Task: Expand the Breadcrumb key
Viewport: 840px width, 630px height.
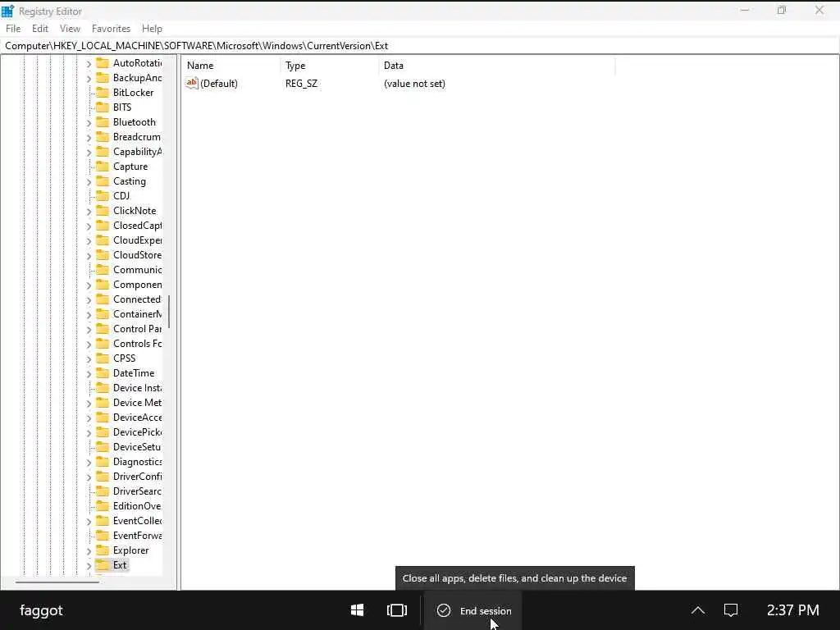Action: tap(89, 138)
